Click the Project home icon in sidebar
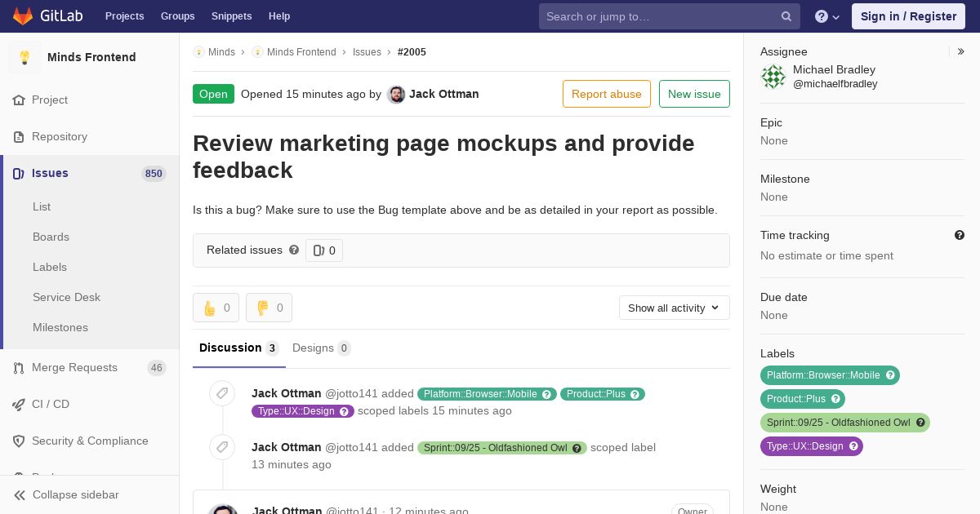This screenshot has height=514, width=980. point(19,100)
